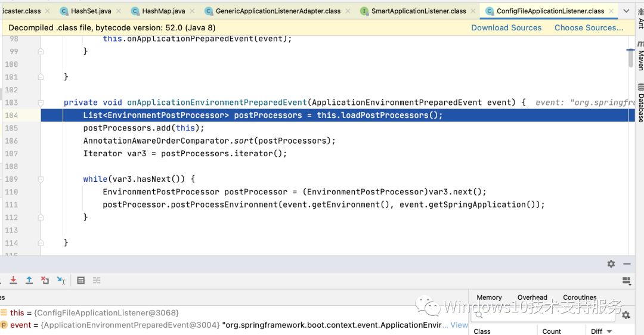Click the Choose Sources... link
644x335 pixels.
[589, 27]
